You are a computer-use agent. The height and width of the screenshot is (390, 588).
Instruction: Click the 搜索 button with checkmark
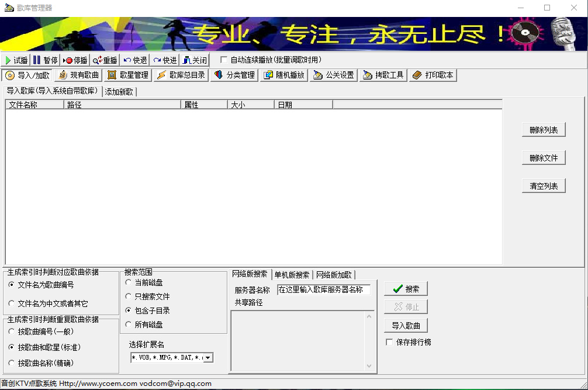coord(406,289)
